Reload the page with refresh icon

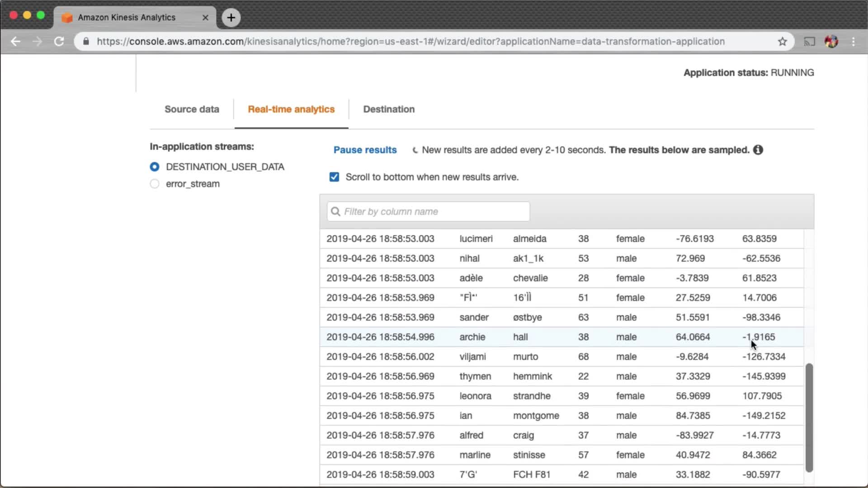click(59, 42)
